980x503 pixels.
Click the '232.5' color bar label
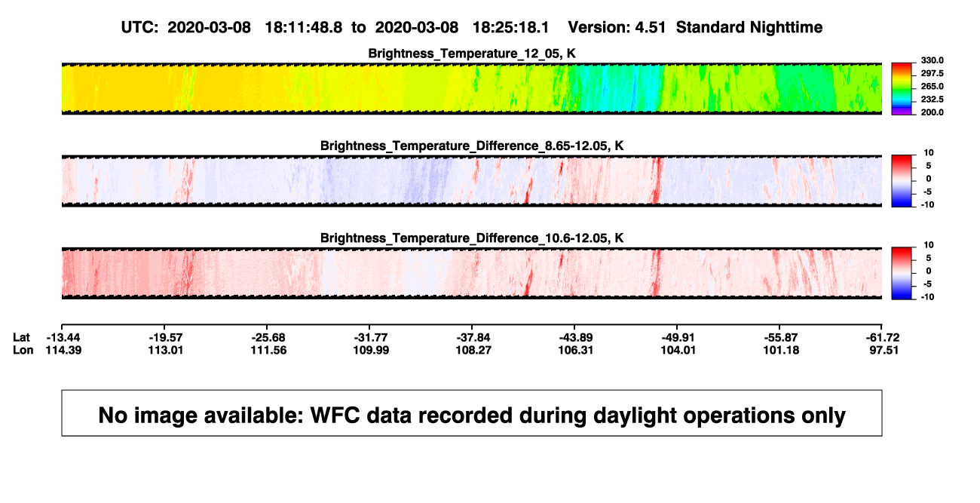932,99
